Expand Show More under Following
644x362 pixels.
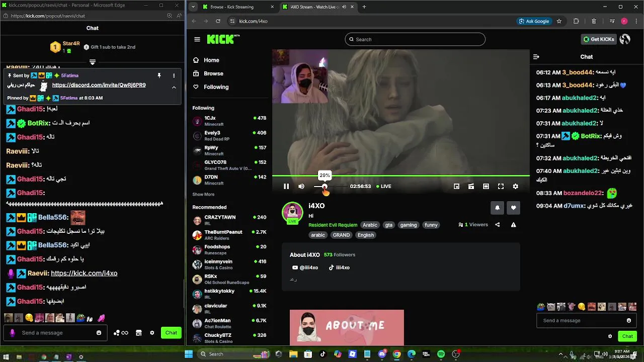pyautogui.click(x=203, y=195)
